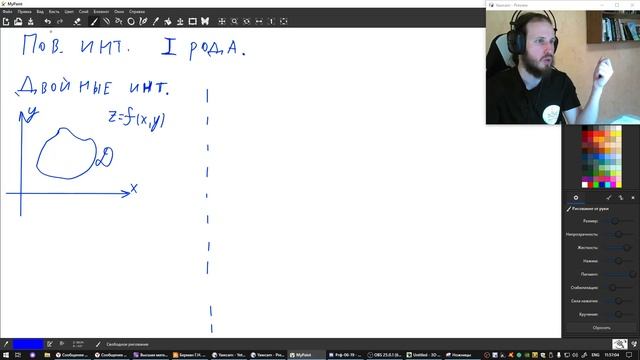Select the Layer reposition tool icon
Image resolution: width=640 pixels, height=360 pixels.
180,22
